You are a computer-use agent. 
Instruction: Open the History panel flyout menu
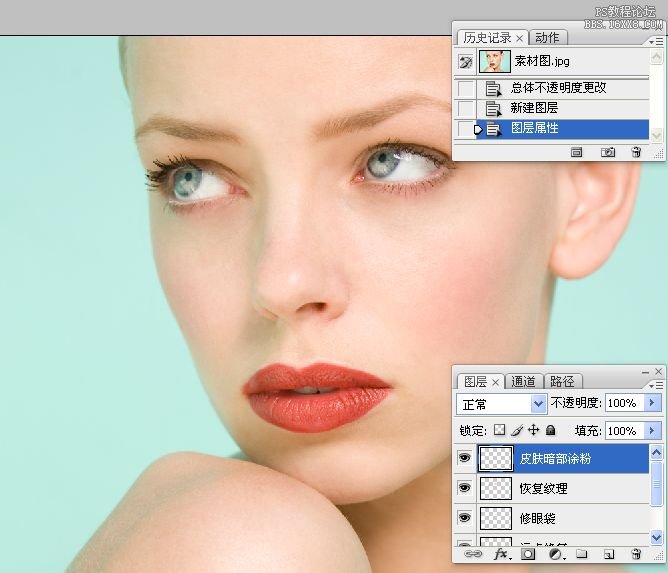point(656,41)
